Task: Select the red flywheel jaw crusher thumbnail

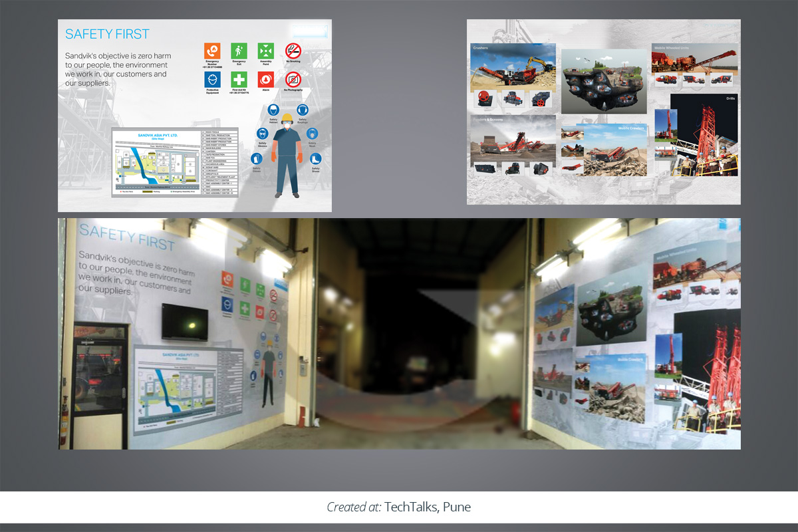Action: (x=484, y=99)
